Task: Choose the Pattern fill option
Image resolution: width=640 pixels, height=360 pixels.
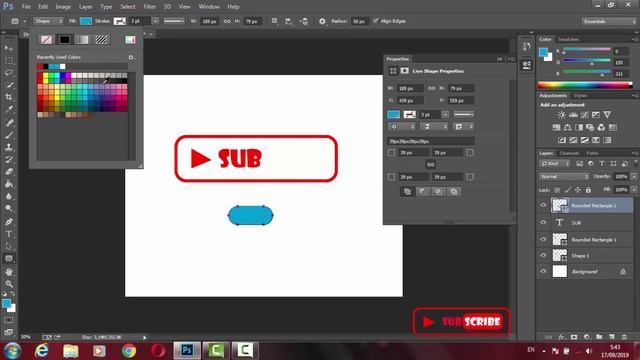Action: [101, 40]
